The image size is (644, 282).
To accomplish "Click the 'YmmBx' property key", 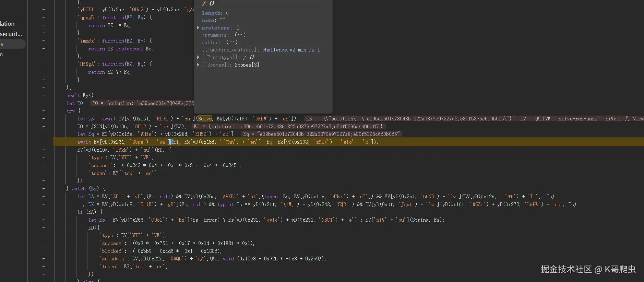I will [87, 41].
